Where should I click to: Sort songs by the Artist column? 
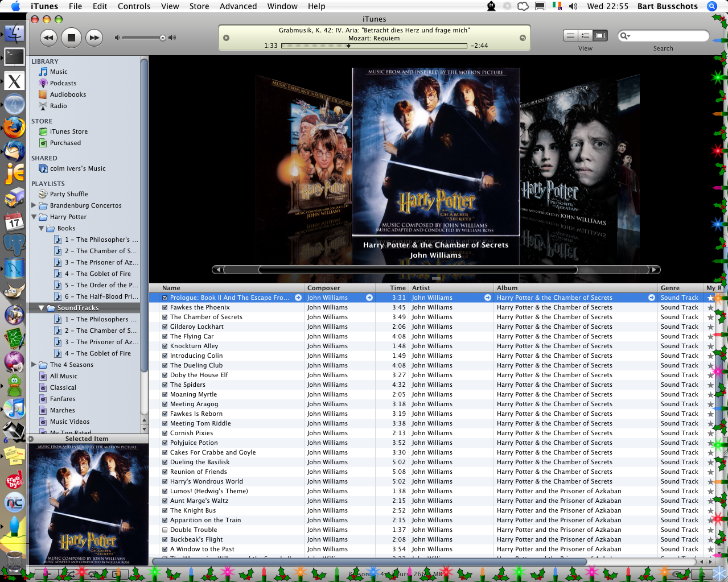point(451,288)
